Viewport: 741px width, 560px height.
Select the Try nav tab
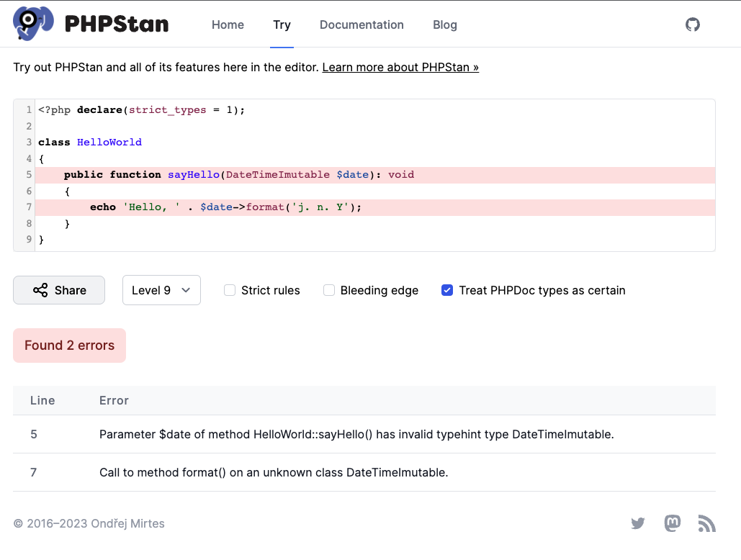282,24
